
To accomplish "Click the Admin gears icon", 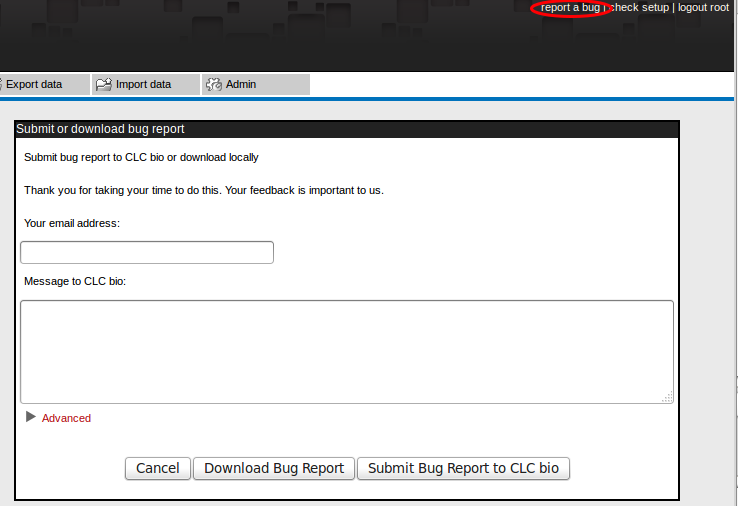I will pyautogui.click(x=213, y=85).
